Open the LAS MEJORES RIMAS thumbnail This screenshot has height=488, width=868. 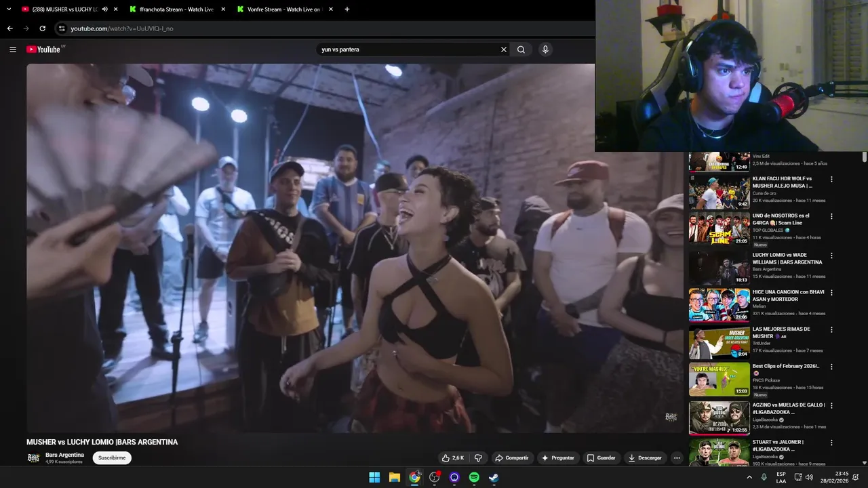click(719, 342)
